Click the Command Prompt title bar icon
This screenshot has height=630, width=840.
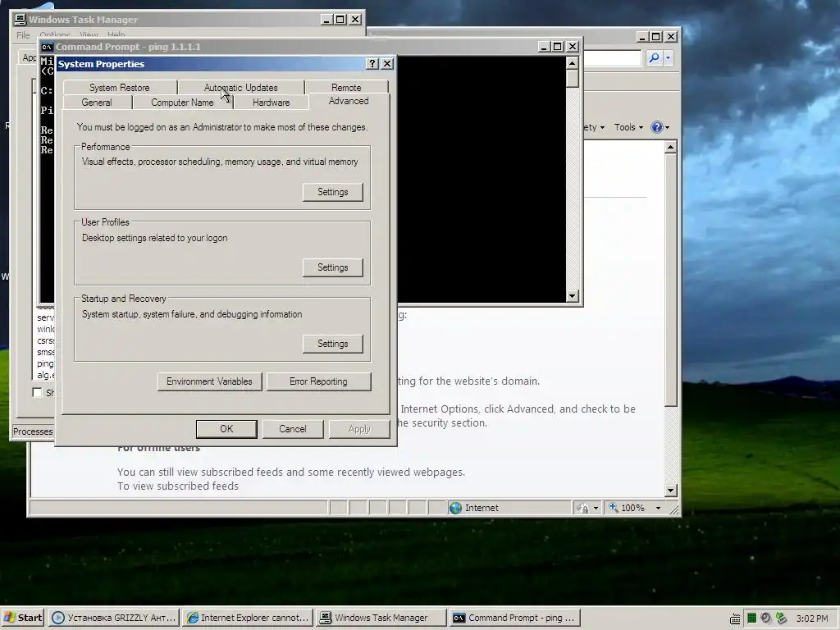(47, 47)
